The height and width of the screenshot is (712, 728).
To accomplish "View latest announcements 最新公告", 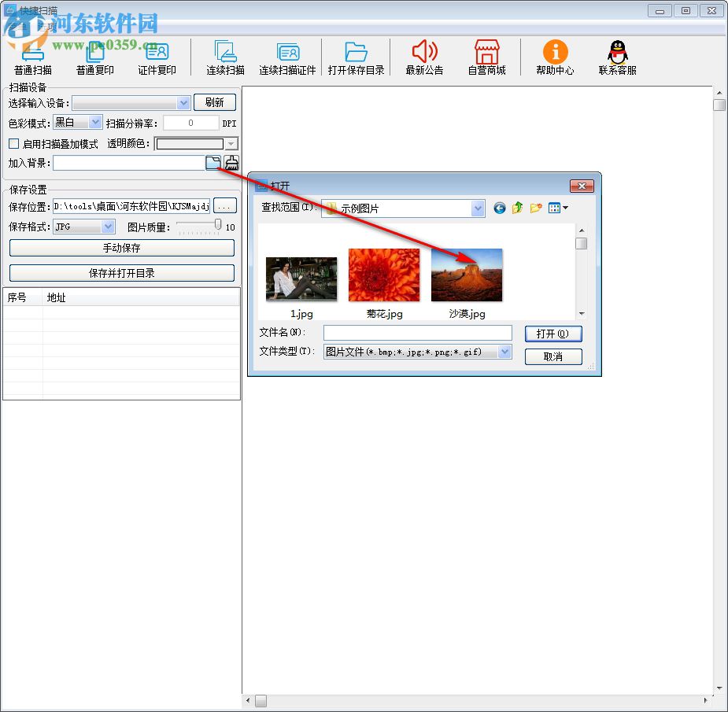I will [424, 58].
